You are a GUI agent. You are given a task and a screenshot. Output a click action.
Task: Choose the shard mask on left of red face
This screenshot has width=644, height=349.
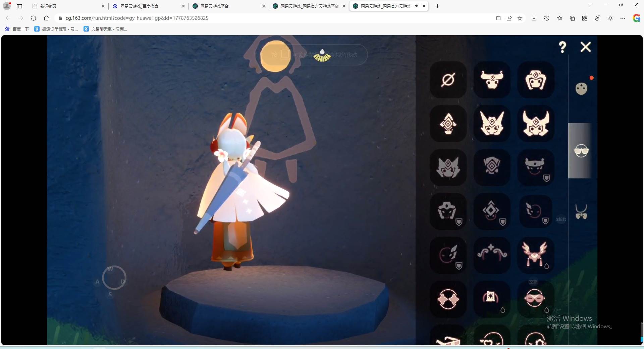click(536, 211)
